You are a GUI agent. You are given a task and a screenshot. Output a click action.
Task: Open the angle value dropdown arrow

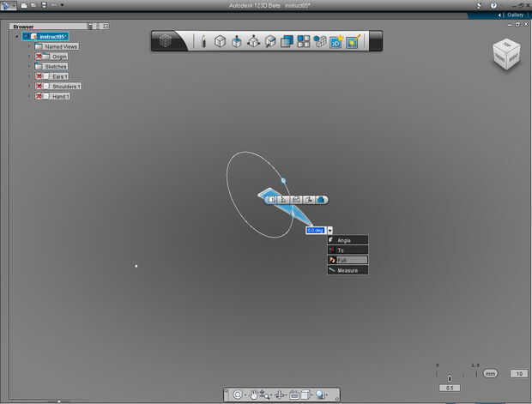click(x=329, y=231)
